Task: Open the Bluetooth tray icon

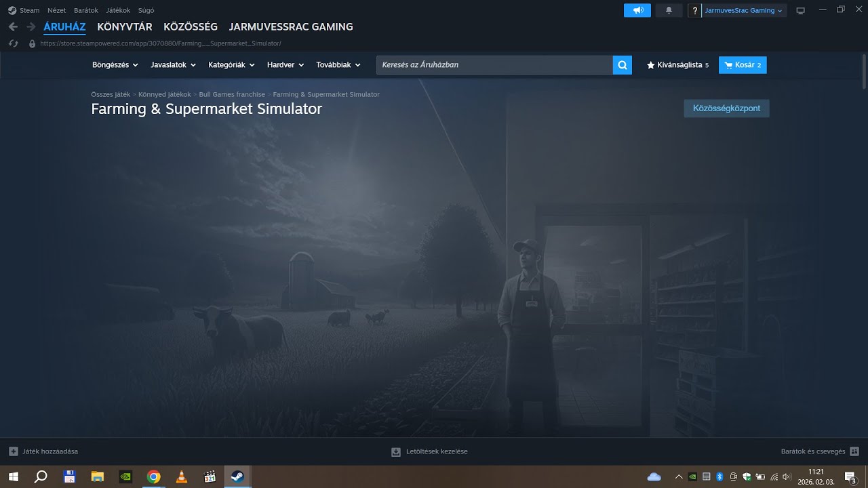Action: click(x=720, y=476)
